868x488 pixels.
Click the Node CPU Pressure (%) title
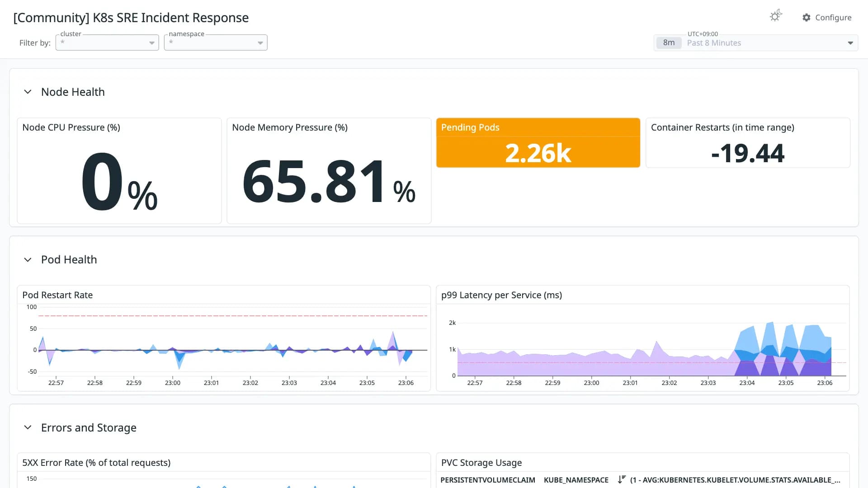pos(71,127)
